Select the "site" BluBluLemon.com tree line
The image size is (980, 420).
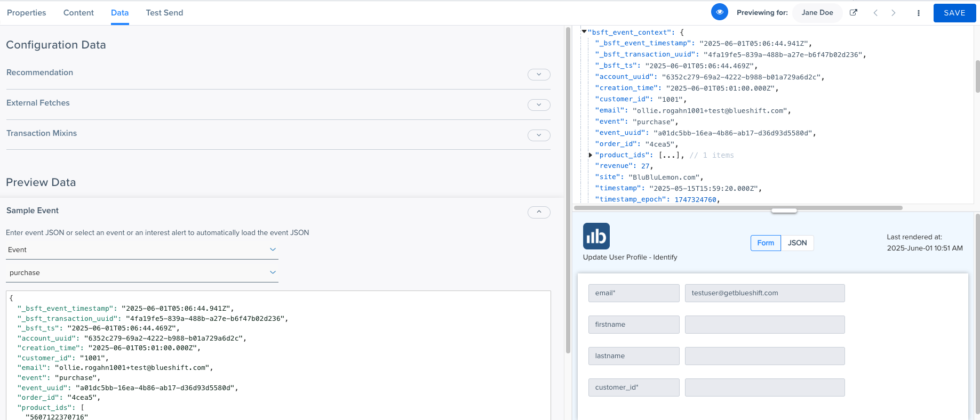point(649,177)
